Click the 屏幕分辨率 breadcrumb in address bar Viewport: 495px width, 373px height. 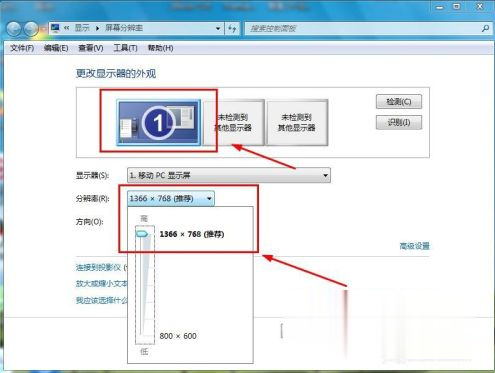coord(124,28)
